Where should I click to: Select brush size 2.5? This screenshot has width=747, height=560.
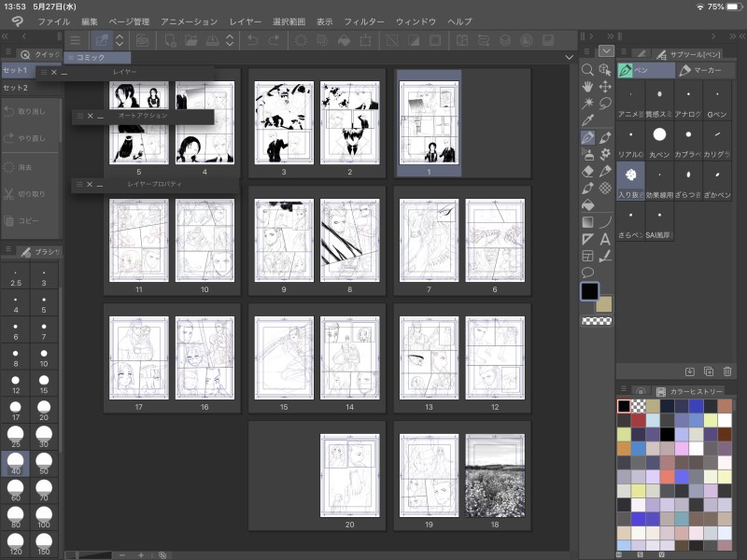click(15, 276)
